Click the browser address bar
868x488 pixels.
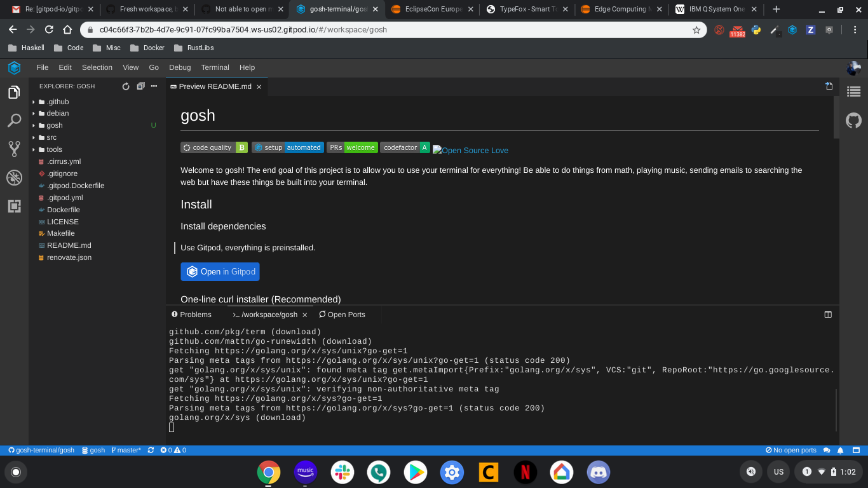[x=393, y=30]
